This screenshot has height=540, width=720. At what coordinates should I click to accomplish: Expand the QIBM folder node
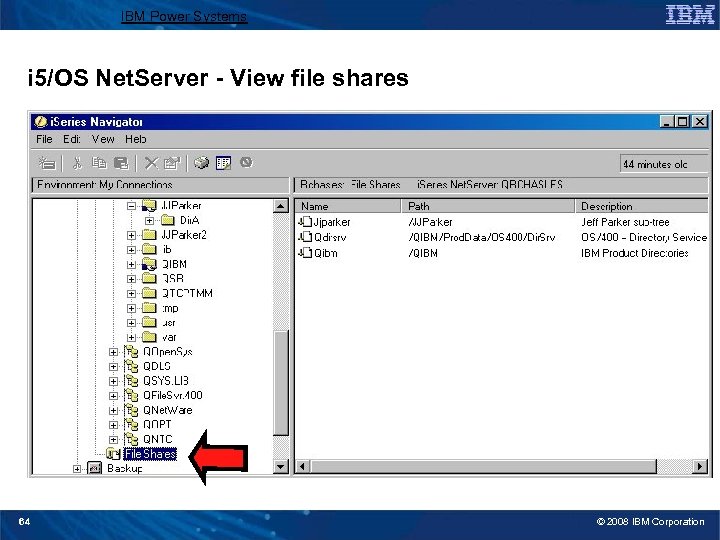pyautogui.click(x=131, y=264)
